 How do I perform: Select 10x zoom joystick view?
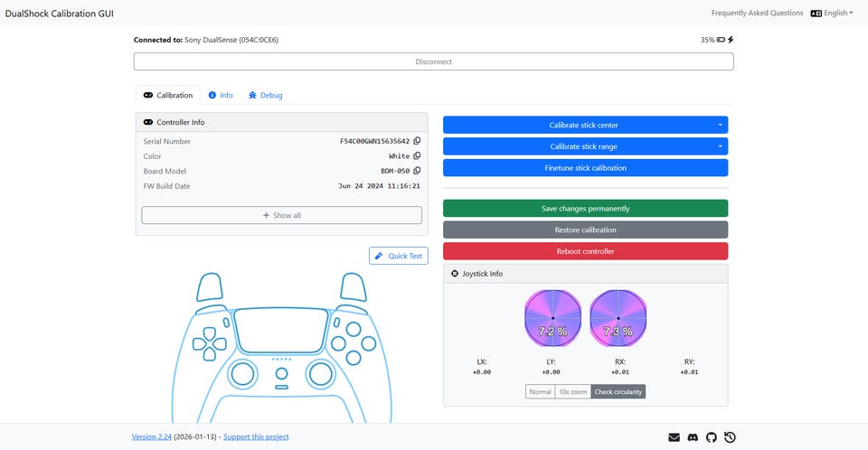572,392
